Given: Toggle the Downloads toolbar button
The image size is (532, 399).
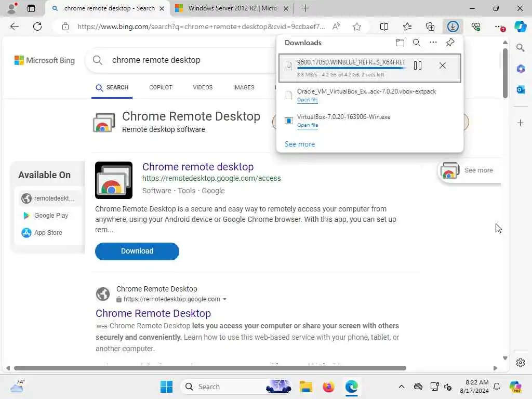Looking at the screenshot, I should 453,26.
